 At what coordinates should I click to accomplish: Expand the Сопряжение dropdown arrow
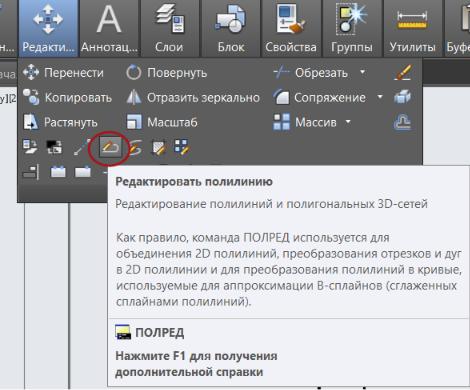click(380, 97)
